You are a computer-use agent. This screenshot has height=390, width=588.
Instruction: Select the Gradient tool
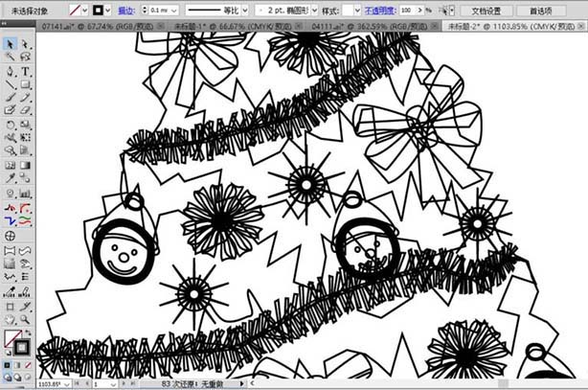point(25,165)
